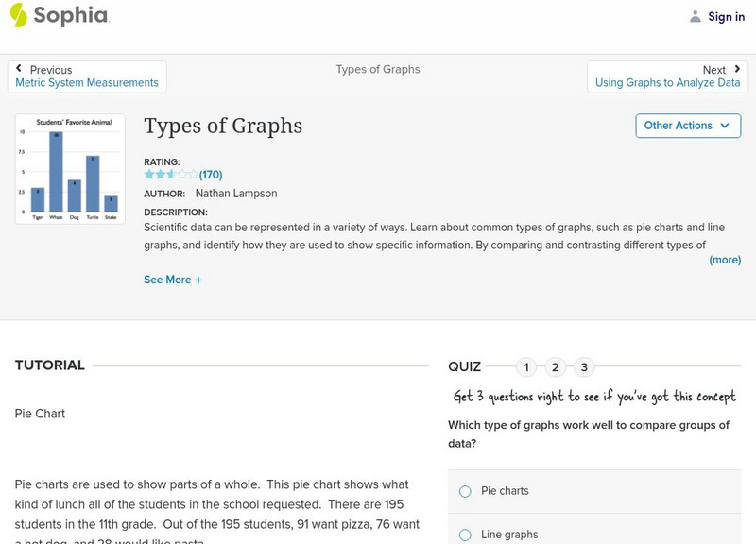The image size is (756, 544).
Task: Click the star rating icons
Action: [171, 175]
